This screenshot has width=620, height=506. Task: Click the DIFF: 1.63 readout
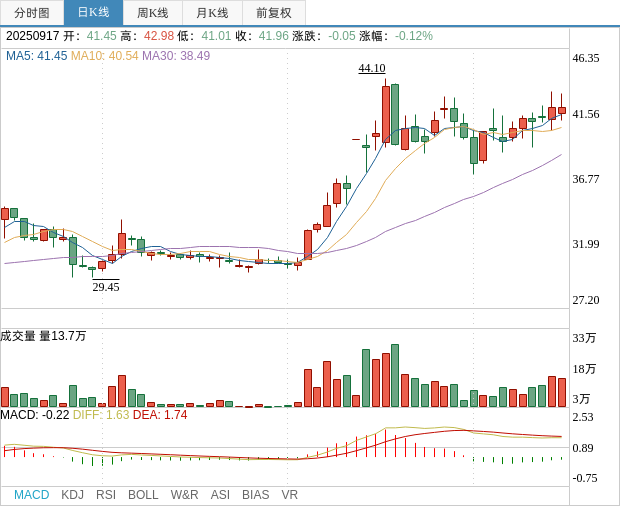click(101, 415)
